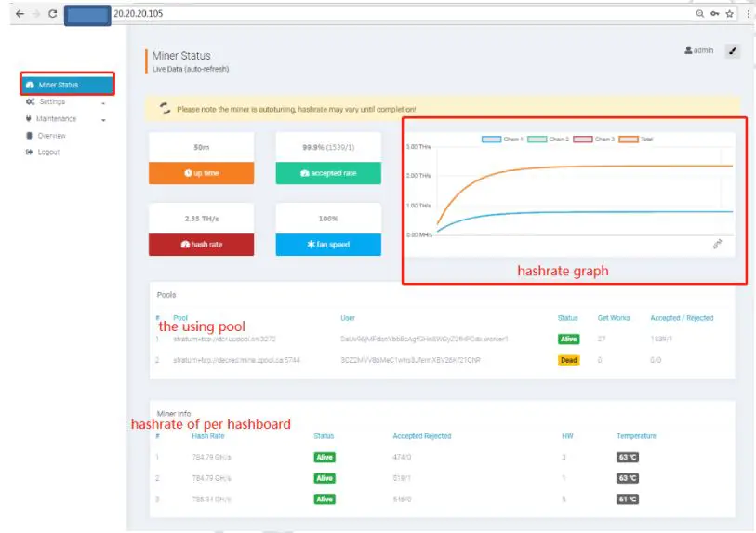The height and width of the screenshot is (533, 756).
Task: Click the key password icon in address bar
Action: pos(714,14)
